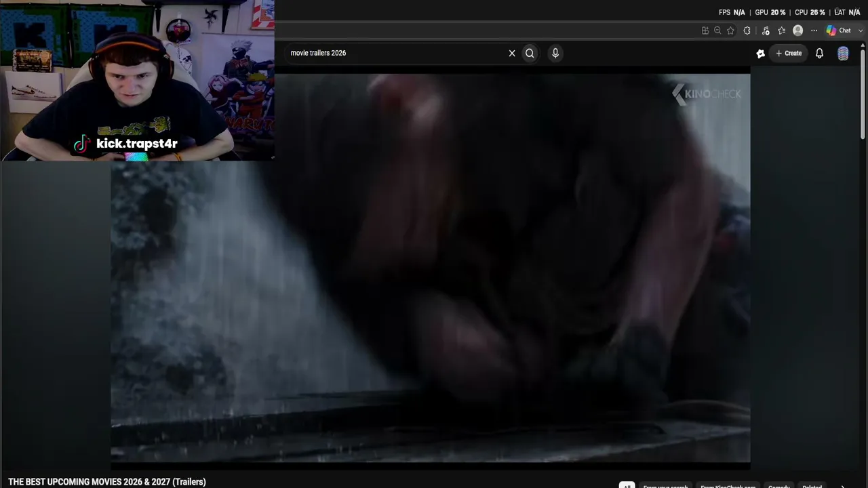868x488 pixels.
Task: Open the browser extensions puzzle icon
Action: 747,30
